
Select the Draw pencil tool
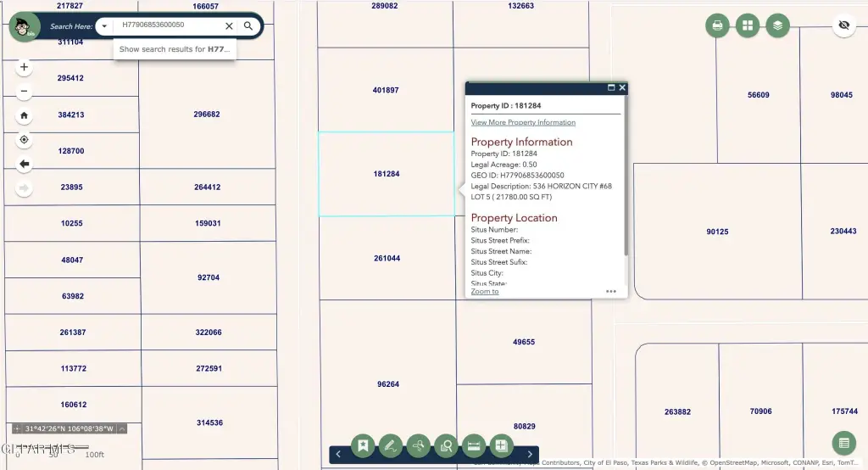tap(390, 445)
